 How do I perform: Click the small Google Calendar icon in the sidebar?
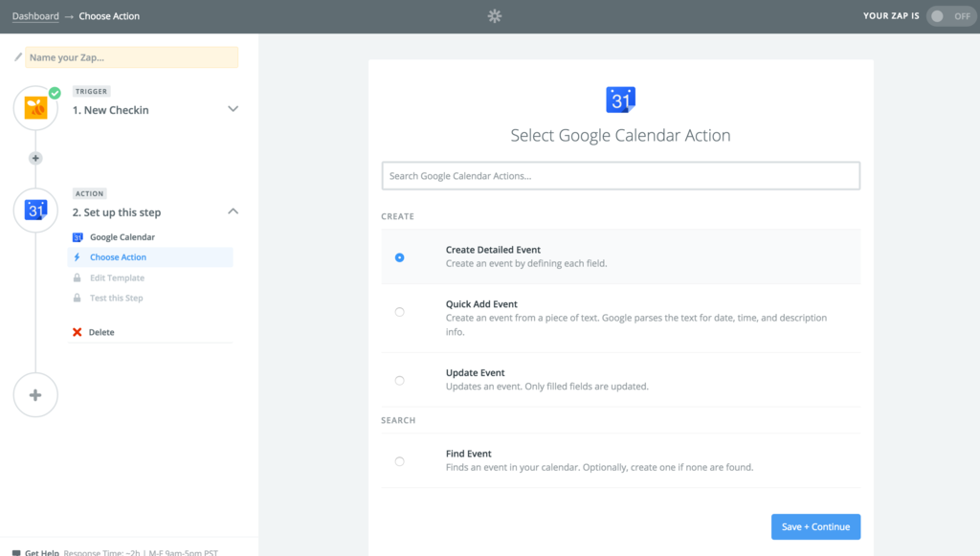pyautogui.click(x=78, y=237)
